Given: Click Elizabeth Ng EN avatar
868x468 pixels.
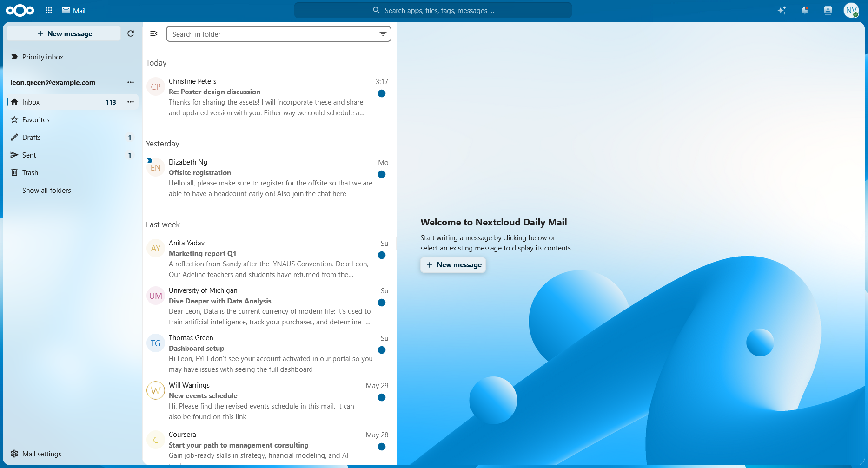Looking at the screenshot, I should tap(156, 167).
